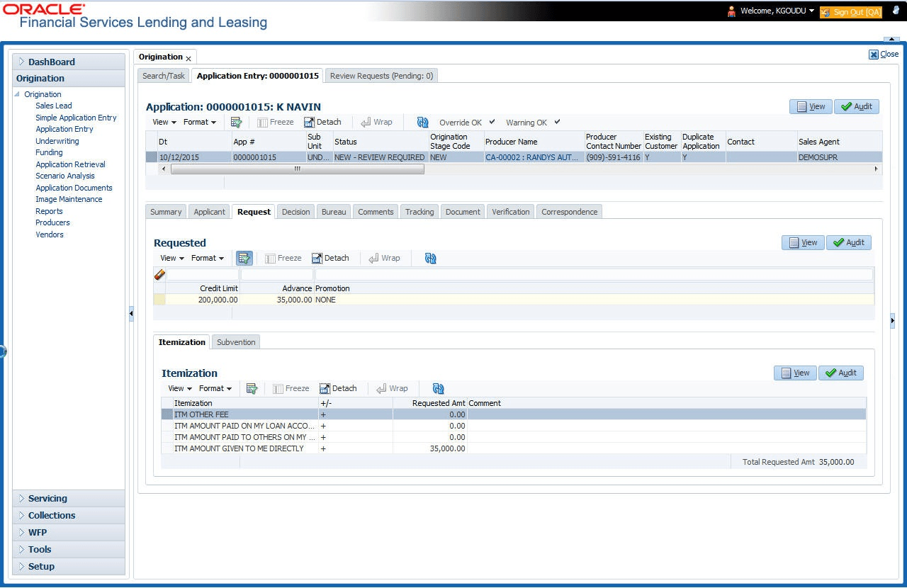Expand the Setup section

pos(69,567)
